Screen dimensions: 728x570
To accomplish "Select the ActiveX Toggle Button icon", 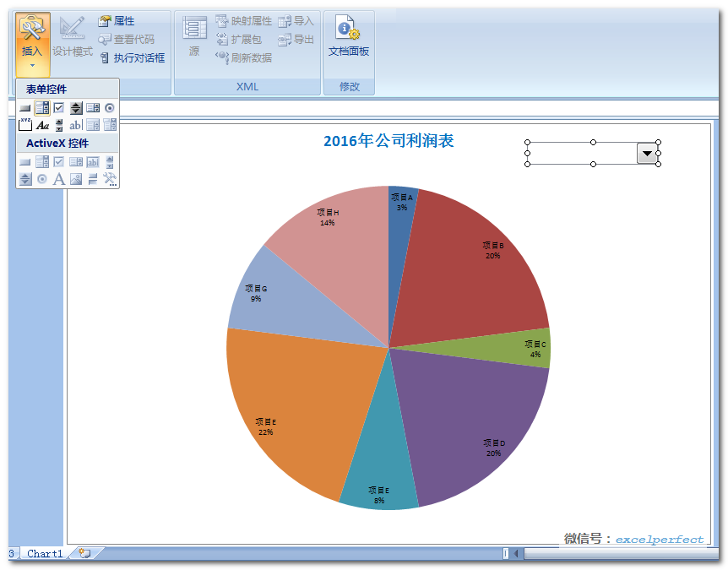I will click(x=93, y=179).
